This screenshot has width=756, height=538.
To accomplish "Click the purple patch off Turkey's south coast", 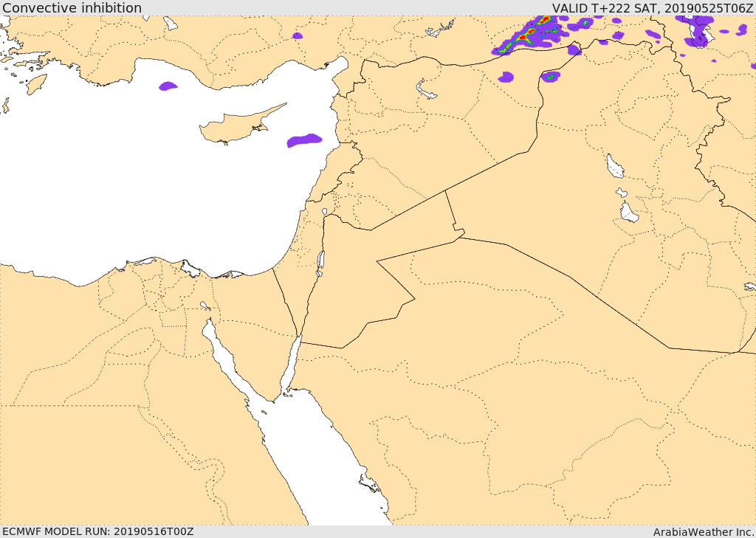I will (168, 86).
